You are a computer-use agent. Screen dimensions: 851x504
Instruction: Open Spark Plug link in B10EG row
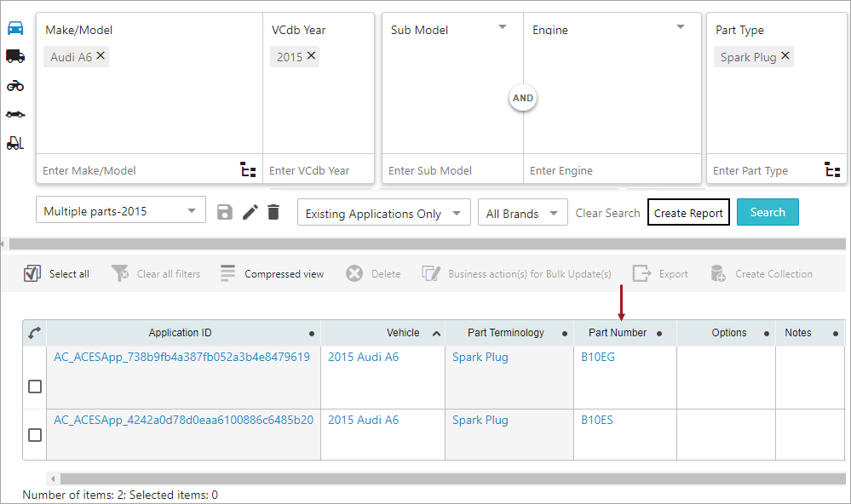click(480, 357)
